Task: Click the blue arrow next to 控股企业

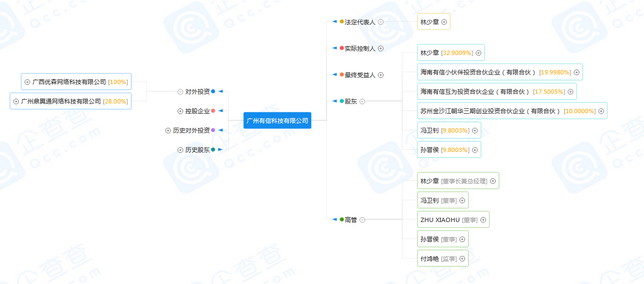Action: [220, 110]
